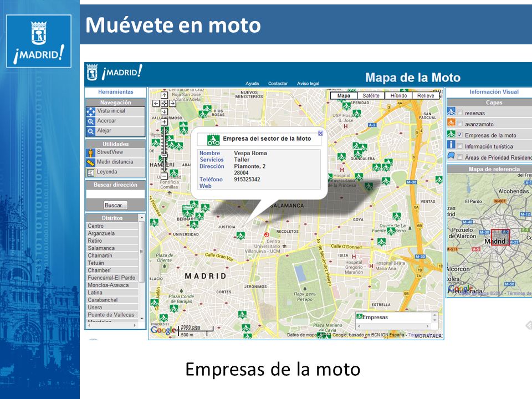Click the moto marker near Calle O'Donnell
The image size is (532, 399).
[x=381, y=242]
